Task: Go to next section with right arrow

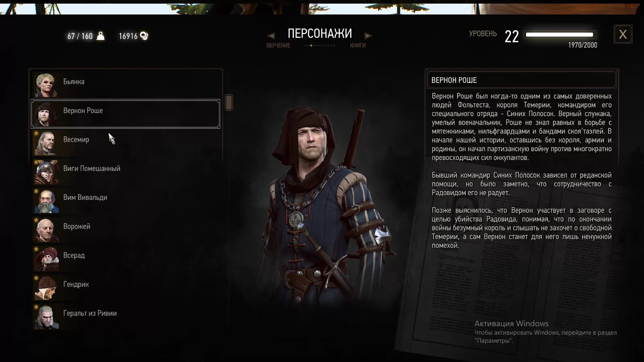Action: point(368,36)
